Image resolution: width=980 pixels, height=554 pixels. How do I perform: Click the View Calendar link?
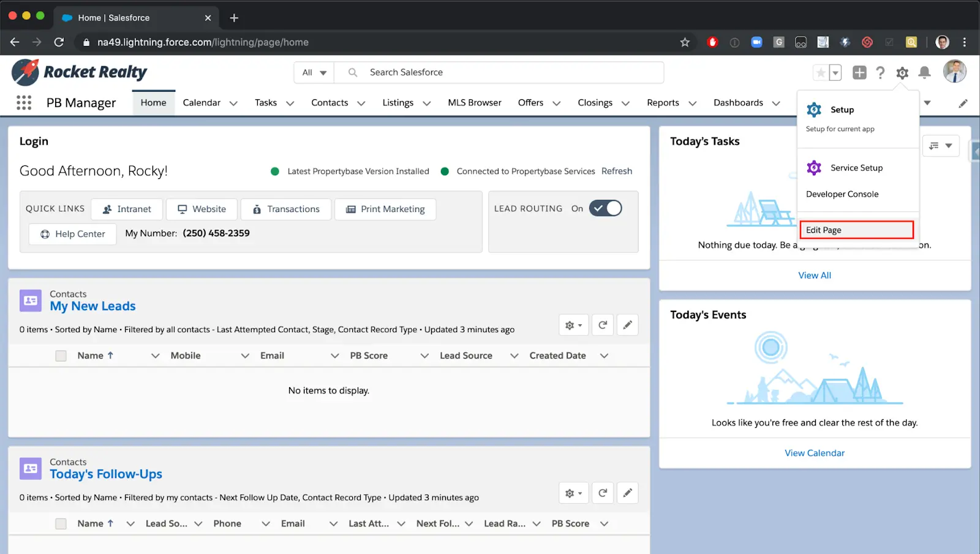[815, 453]
